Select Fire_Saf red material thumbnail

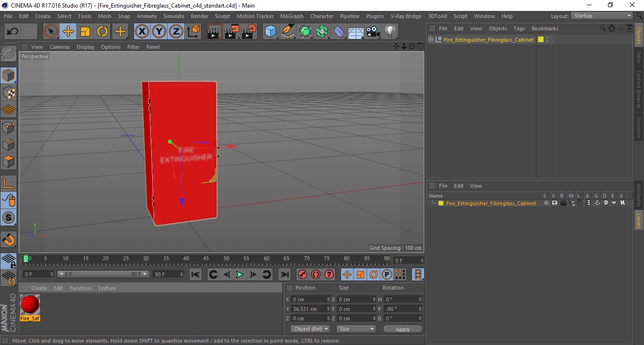click(30, 305)
